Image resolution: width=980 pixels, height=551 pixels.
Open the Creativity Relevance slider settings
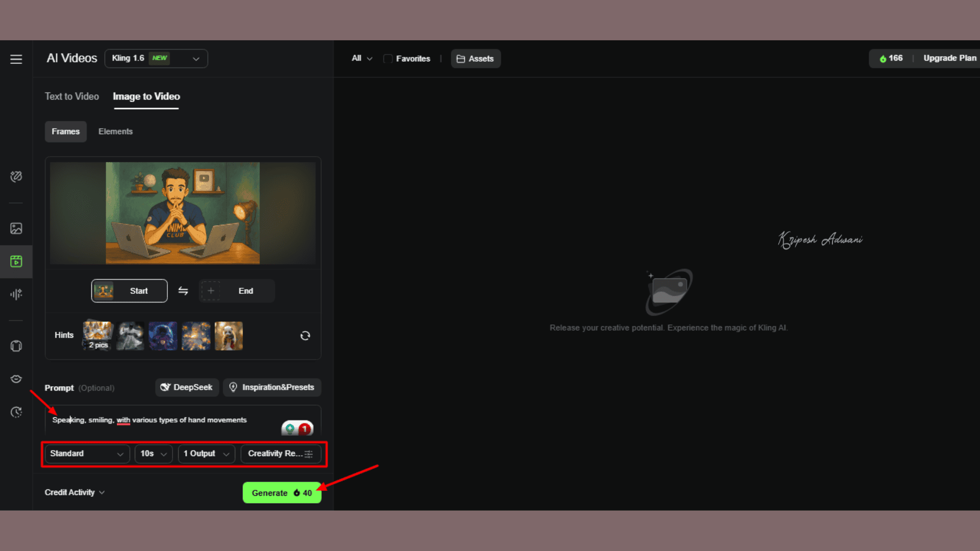280,454
